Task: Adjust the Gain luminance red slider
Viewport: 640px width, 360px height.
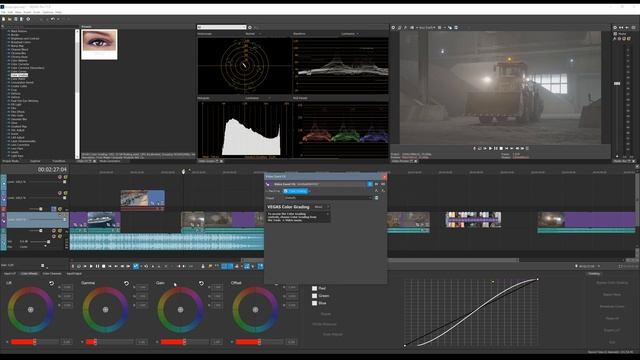Action: click(184, 342)
